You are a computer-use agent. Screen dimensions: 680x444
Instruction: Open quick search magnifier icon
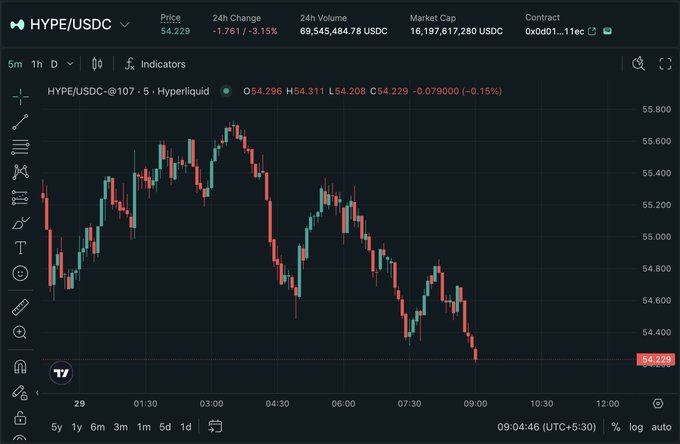click(x=638, y=64)
